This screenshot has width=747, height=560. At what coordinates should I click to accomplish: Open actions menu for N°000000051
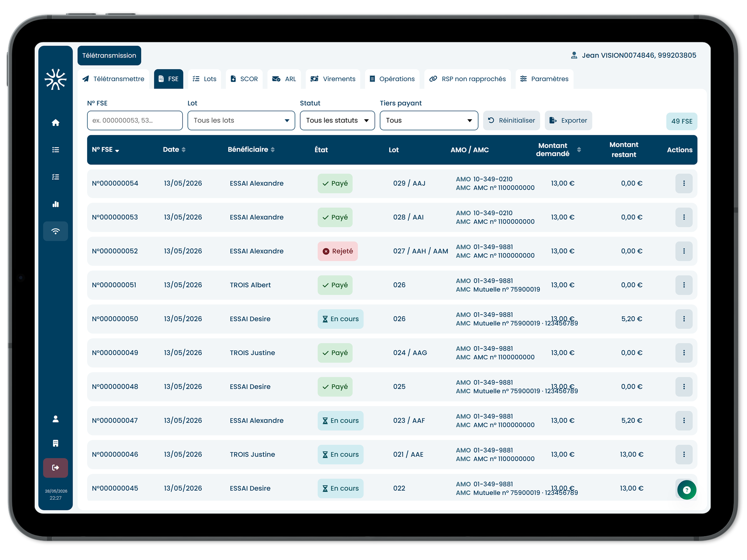684,285
